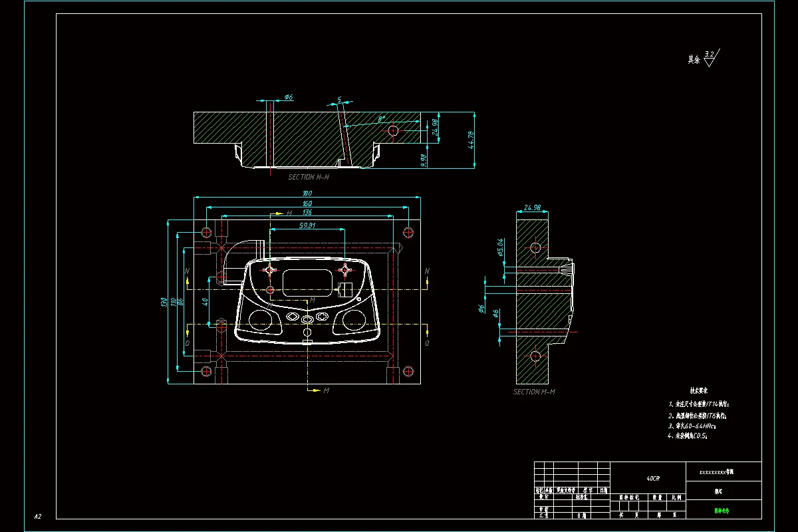This screenshot has width=798, height=532.
Task: Click the 技术要求 notes heading
Action: point(699,391)
